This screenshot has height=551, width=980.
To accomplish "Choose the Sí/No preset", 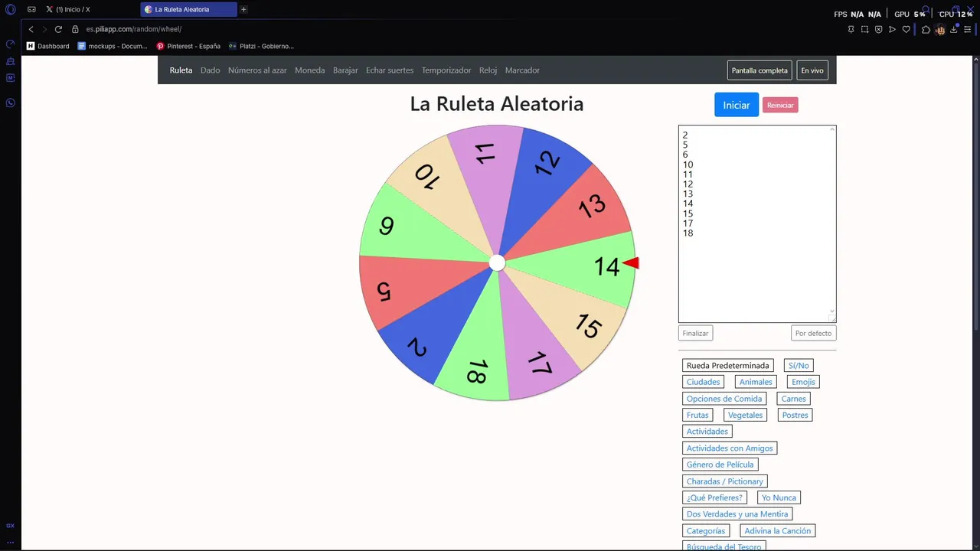I will point(799,365).
